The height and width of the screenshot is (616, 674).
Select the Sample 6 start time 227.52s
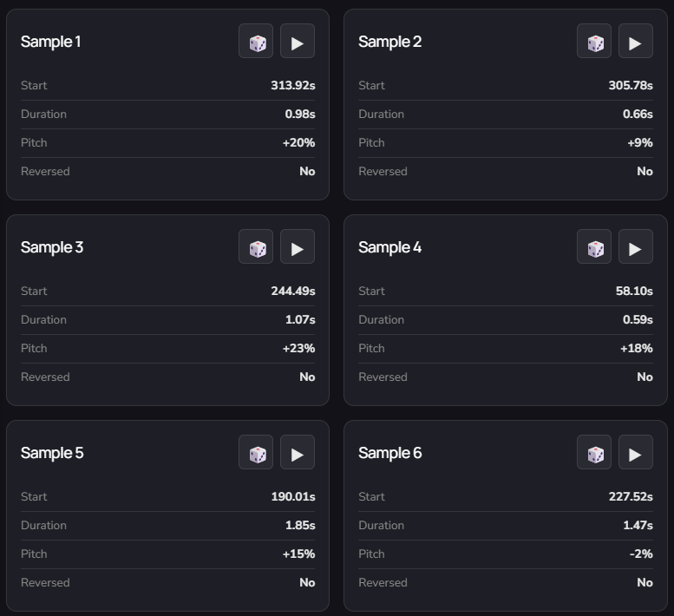(631, 496)
